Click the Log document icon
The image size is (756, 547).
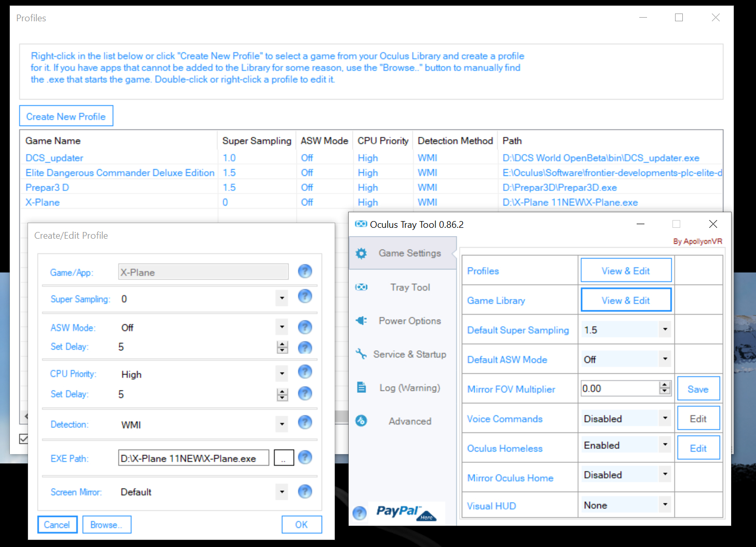click(x=362, y=388)
